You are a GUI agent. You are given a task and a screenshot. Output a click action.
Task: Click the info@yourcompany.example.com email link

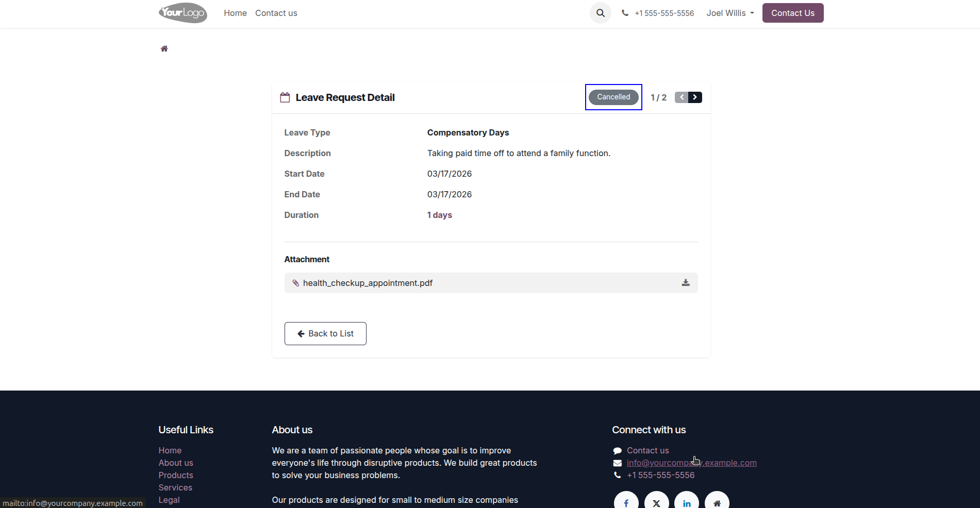pyautogui.click(x=692, y=463)
